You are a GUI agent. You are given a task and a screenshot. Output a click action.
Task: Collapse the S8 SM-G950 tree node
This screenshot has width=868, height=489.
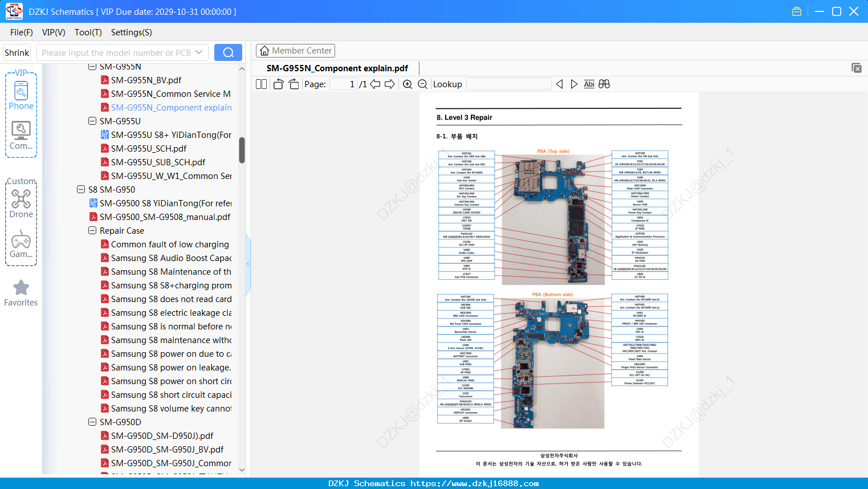(81, 189)
